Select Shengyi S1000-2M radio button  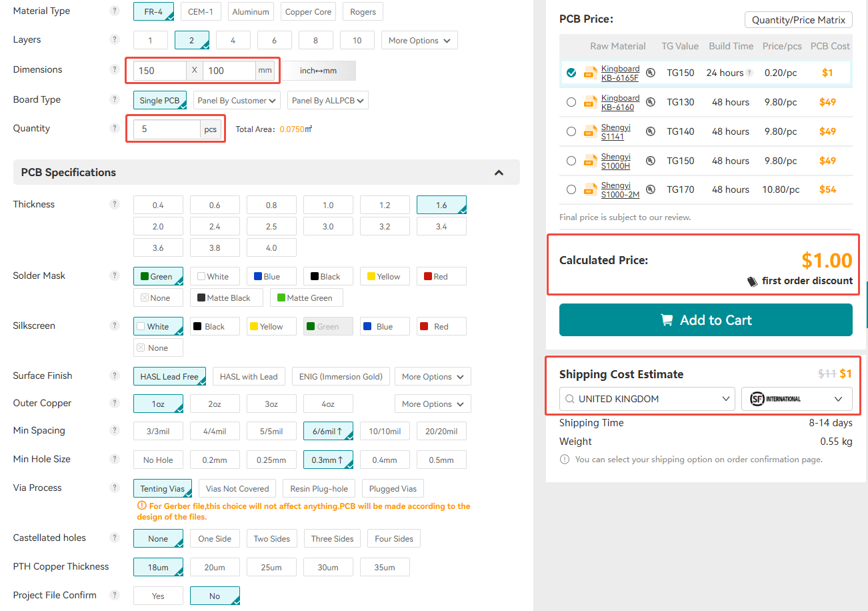(571, 189)
